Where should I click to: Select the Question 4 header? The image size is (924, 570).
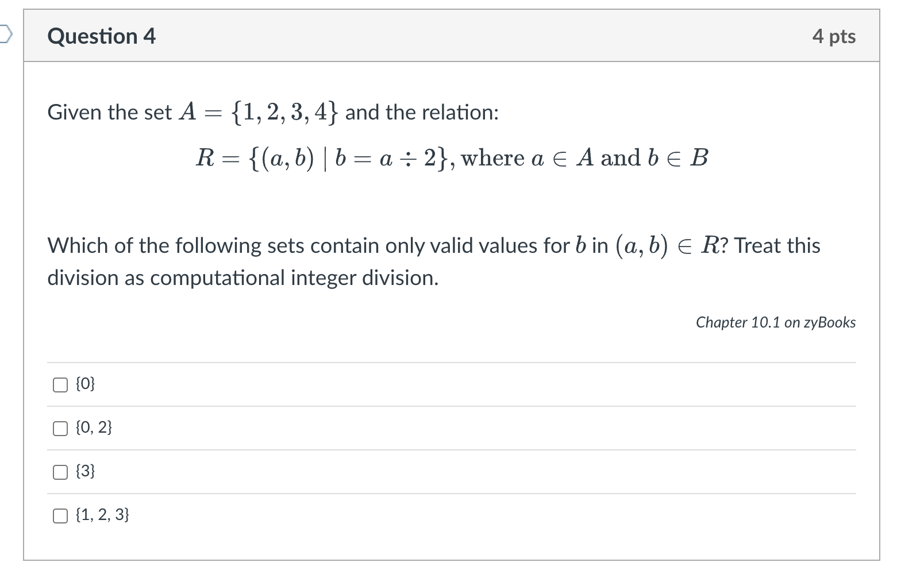[101, 36]
